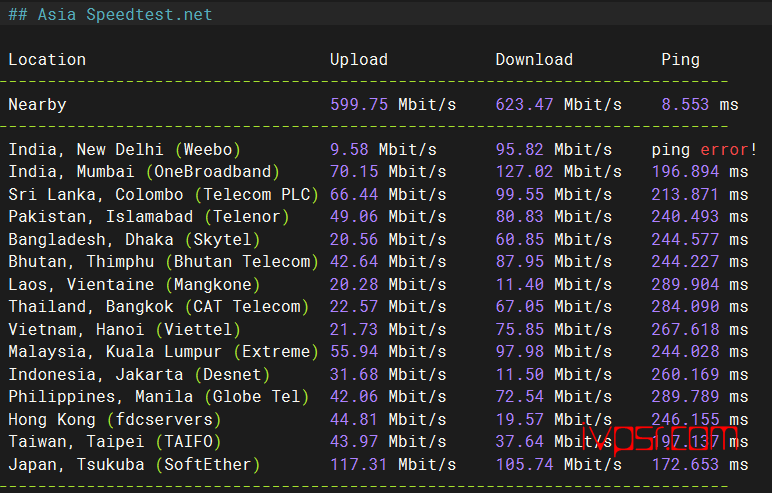Click 'Japan, Tsukuba (SoftEther)' row label
This screenshot has width=772, height=493.
pyautogui.click(x=134, y=464)
